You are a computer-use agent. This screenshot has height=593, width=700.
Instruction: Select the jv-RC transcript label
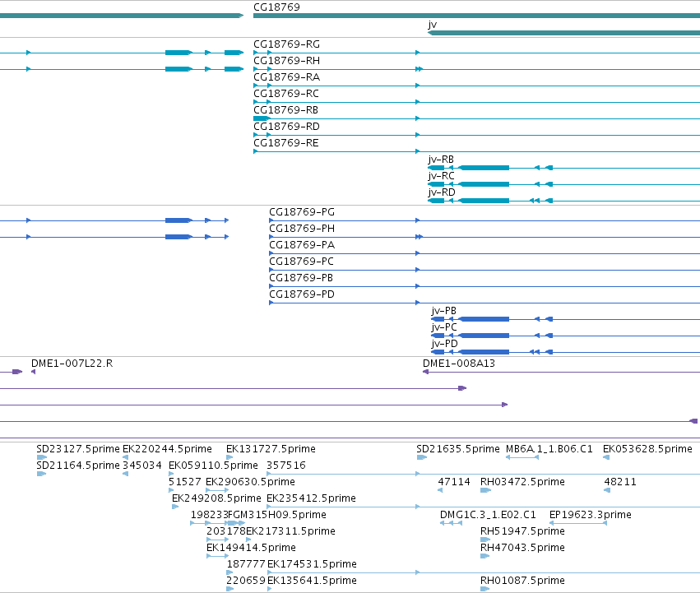click(442, 176)
